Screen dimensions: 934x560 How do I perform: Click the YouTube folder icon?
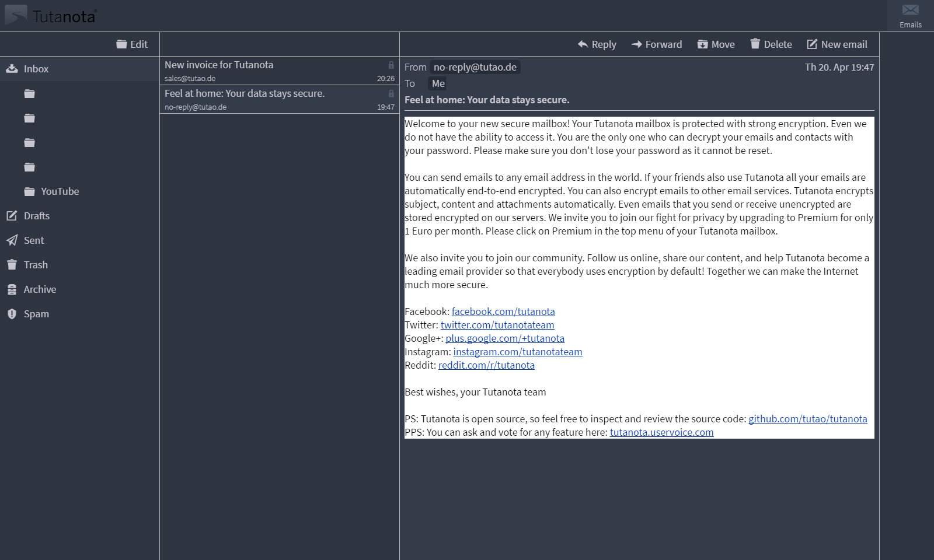coord(30,191)
